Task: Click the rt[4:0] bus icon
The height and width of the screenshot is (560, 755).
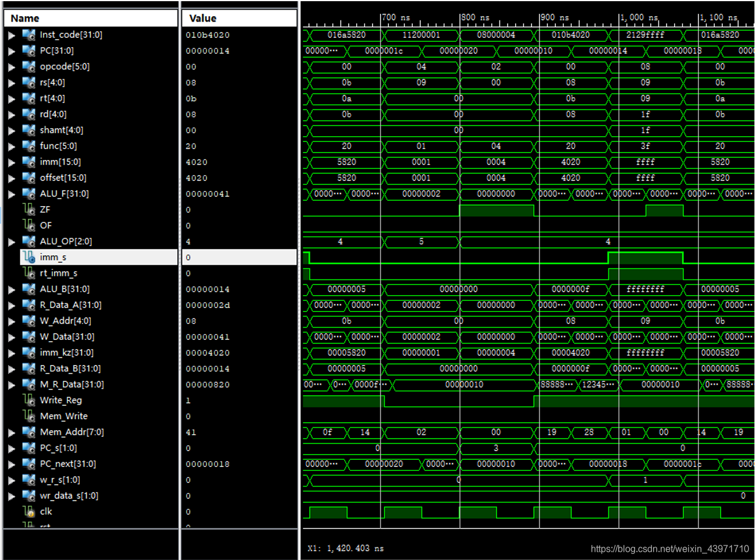Action: click(29, 98)
